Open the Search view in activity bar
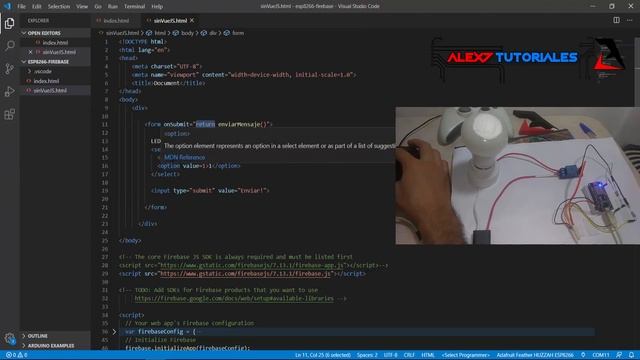Screen dimensions: 640x360 (x=9, y=46)
